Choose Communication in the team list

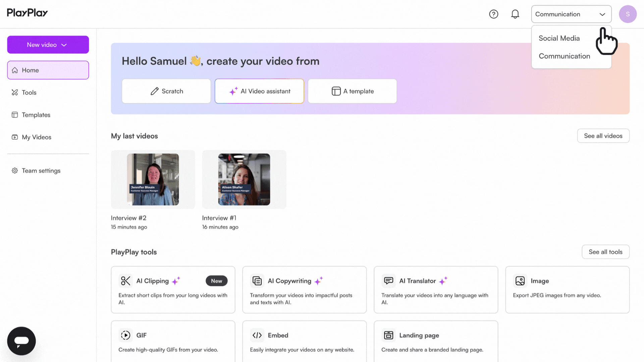(x=564, y=56)
